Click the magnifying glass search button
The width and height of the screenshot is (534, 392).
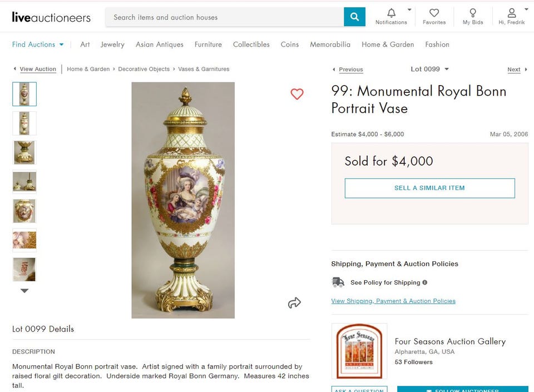pos(354,17)
